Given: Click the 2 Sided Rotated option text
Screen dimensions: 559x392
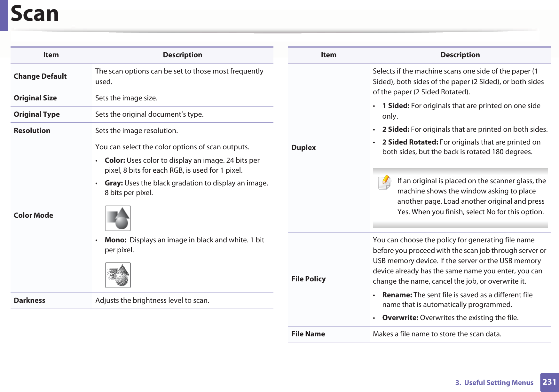Looking at the screenshot, I should pos(410,142).
